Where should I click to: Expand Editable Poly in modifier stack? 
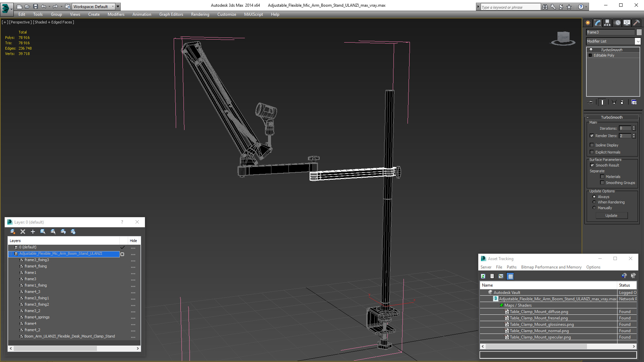click(x=590, y=55)
